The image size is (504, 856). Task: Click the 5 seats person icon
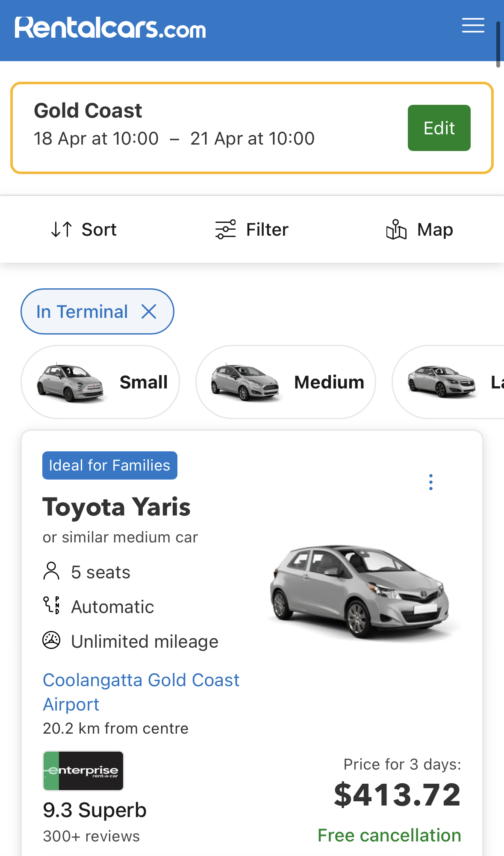(51, 571)
